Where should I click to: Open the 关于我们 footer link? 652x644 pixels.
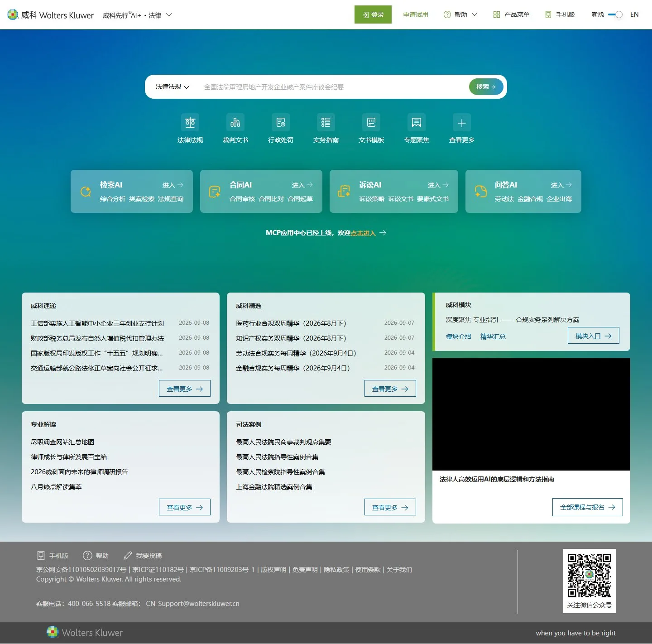pos(399,570)
